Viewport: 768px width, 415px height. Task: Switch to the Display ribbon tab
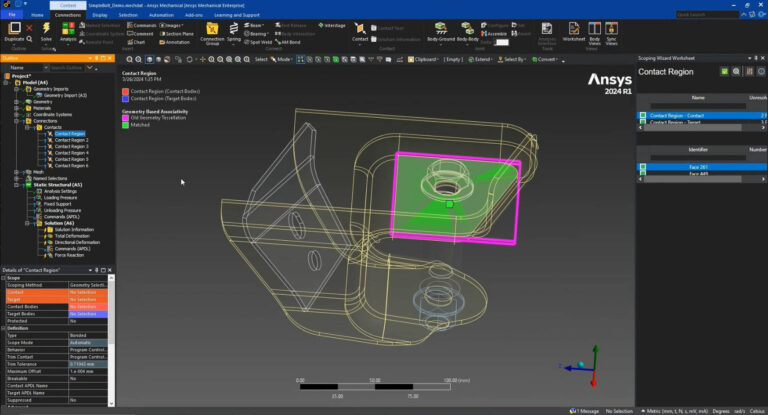pyautogui.click(x=100, y=15)
